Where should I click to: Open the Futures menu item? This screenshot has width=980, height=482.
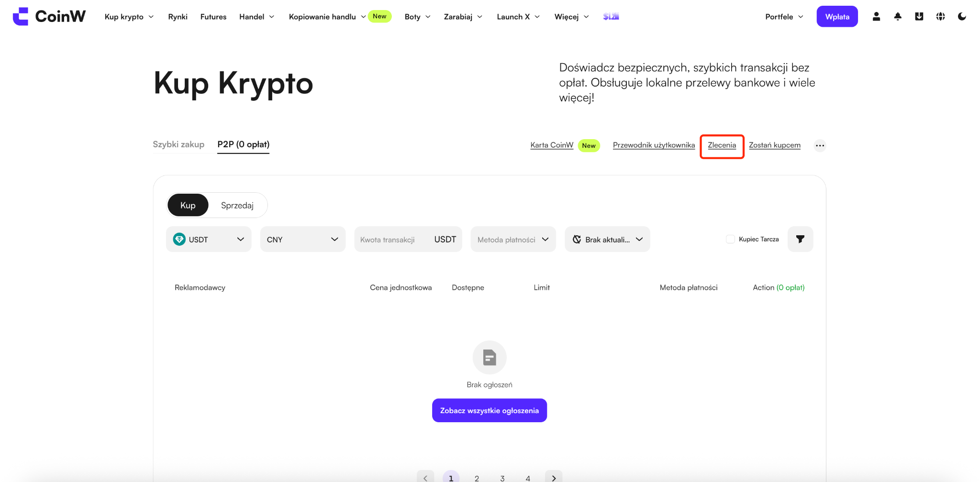[x=213, y=17]
